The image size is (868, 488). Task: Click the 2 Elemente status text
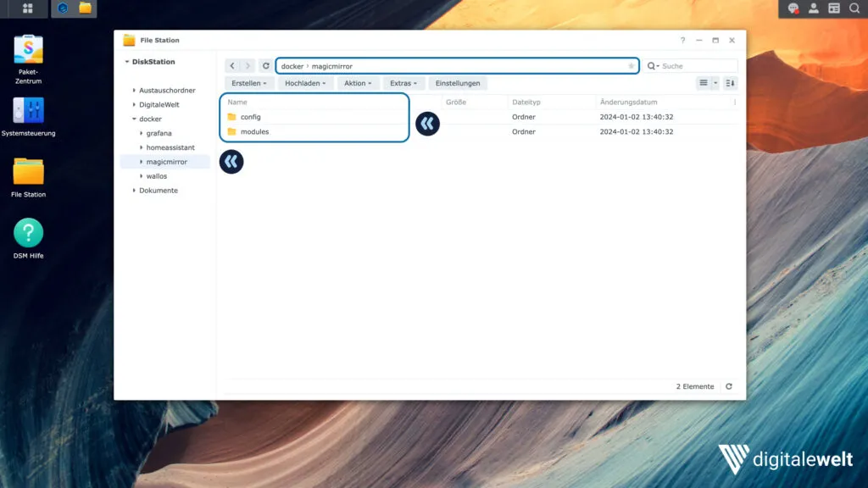click(x=695, y=386)
